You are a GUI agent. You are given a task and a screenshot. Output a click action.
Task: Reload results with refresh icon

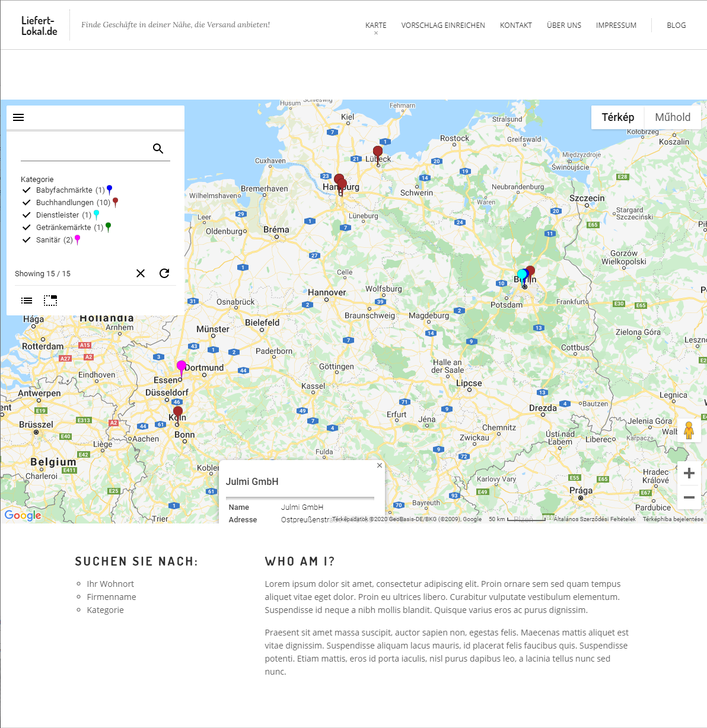[x=164, y=273]
